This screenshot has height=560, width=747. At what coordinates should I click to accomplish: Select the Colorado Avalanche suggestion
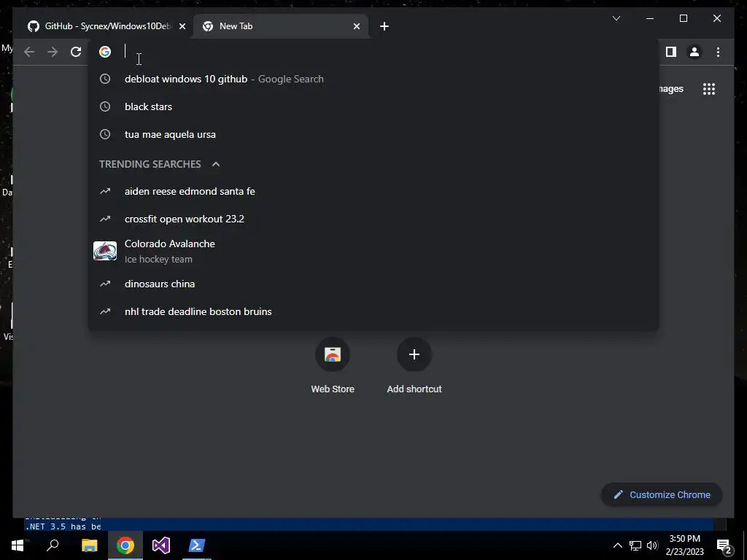click(373, 251)
